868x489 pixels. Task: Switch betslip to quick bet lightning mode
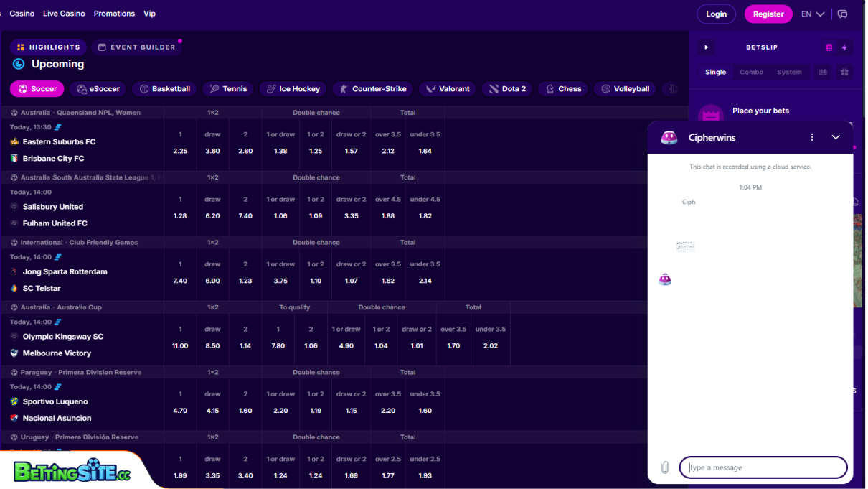[x=845, y=47]
